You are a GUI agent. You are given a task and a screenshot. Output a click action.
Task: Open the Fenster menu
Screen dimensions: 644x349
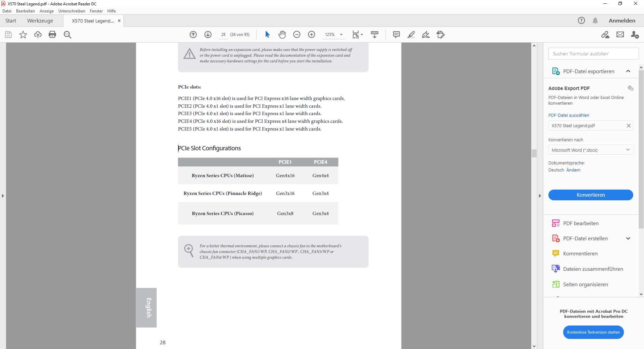pyautogui.click(x=96, y=11)
